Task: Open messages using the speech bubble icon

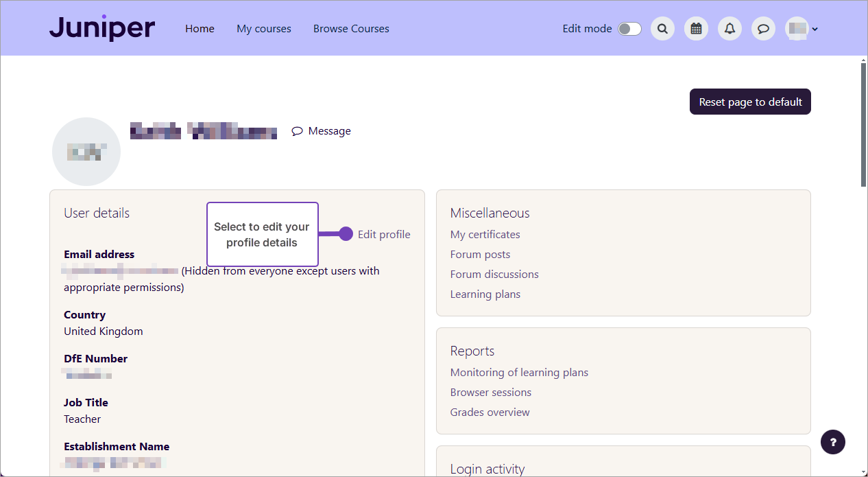Action: [x=763, y=28]
